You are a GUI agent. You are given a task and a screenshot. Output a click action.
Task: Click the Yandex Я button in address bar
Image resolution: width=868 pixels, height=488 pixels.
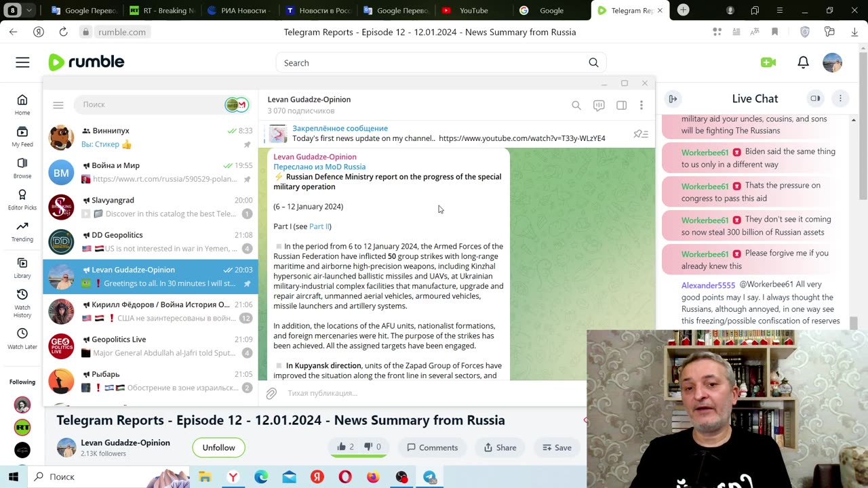[x=39, y=32]
